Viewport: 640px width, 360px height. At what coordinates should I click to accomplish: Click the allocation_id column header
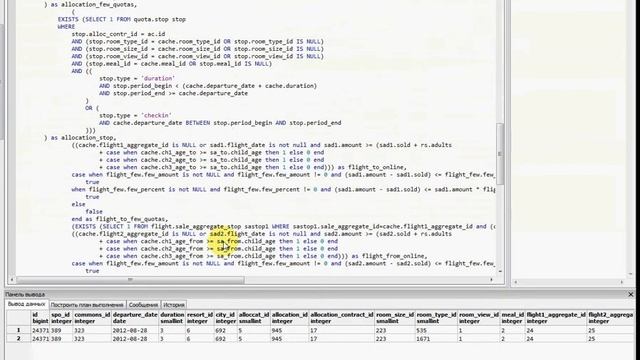[289, 318]
